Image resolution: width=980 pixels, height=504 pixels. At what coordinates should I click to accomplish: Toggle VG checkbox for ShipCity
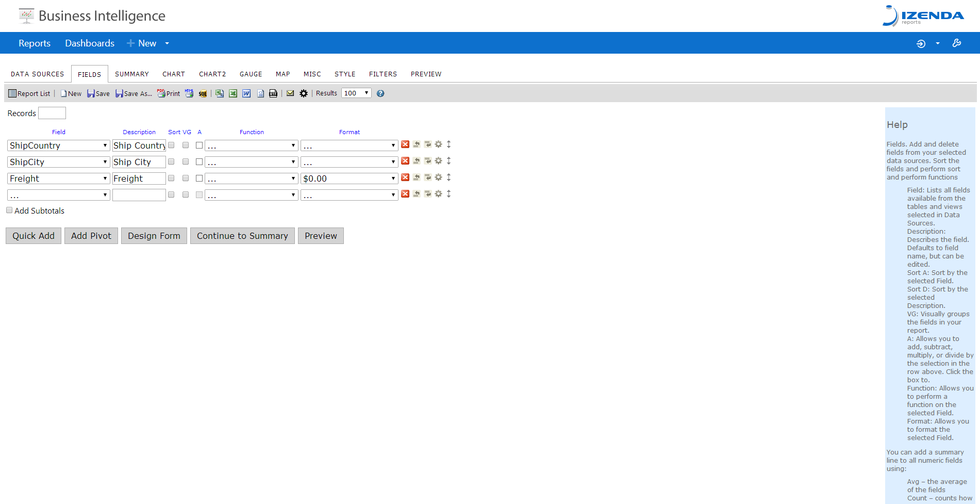click(186, 162)
